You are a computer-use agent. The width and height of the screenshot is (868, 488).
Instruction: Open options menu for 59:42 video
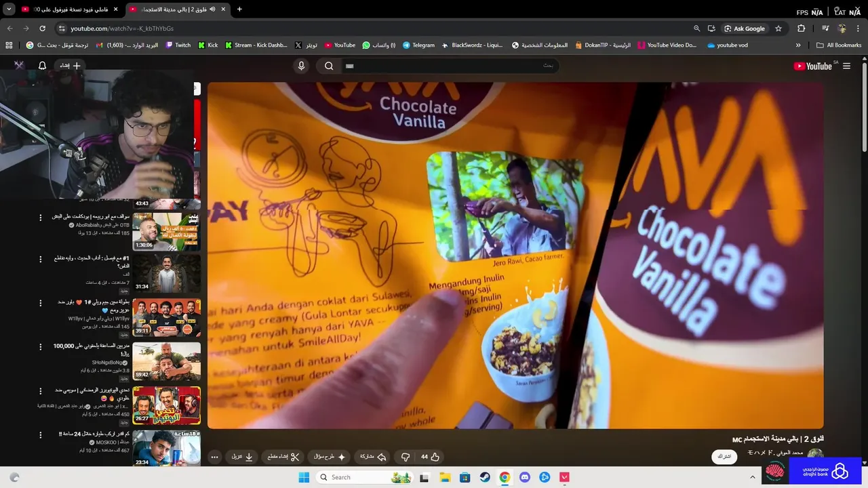click(40, 346)
